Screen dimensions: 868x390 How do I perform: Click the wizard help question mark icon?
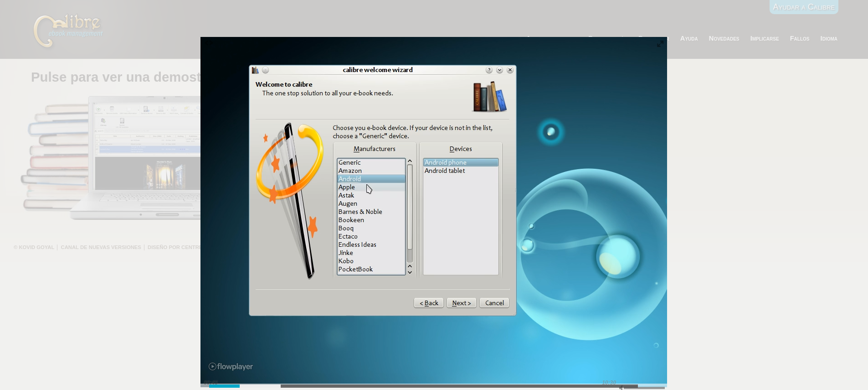coord(489,70)
